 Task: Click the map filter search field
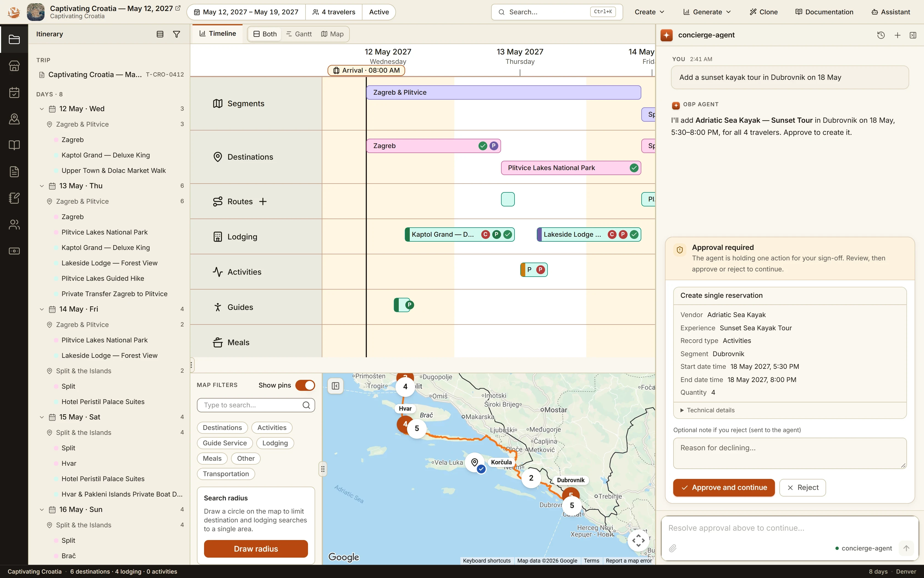(x=256, y=405)
